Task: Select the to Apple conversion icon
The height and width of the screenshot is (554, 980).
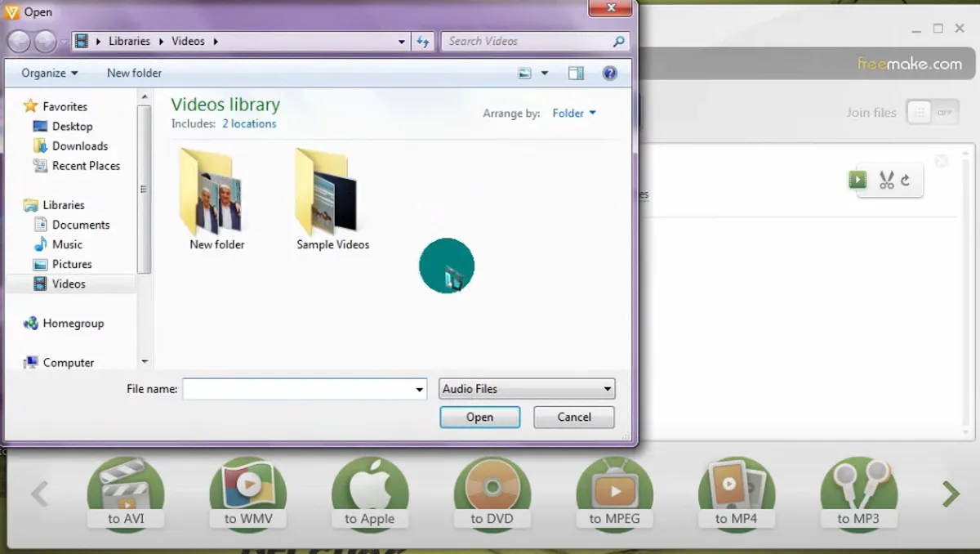Action: pyautogui.click(x=370, y=495)
